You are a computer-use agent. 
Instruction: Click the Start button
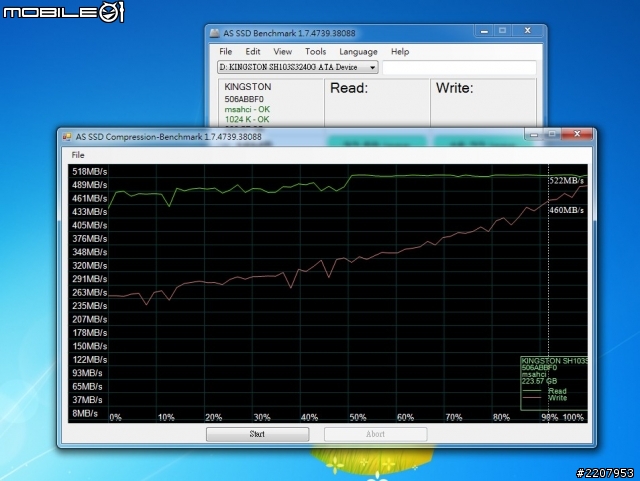[x=257, y=434]
